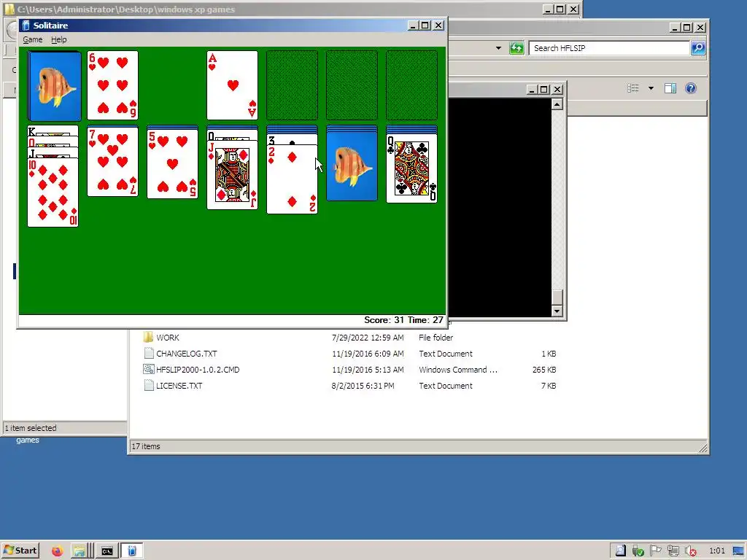Open the Game menu in Solitaire
Screen dimensions: 747x560
32,39
